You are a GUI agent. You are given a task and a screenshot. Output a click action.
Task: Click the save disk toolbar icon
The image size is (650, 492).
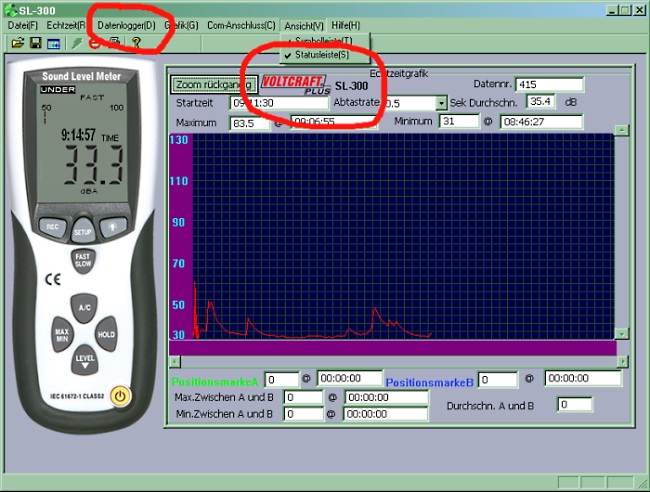click(x=35, y=43)
